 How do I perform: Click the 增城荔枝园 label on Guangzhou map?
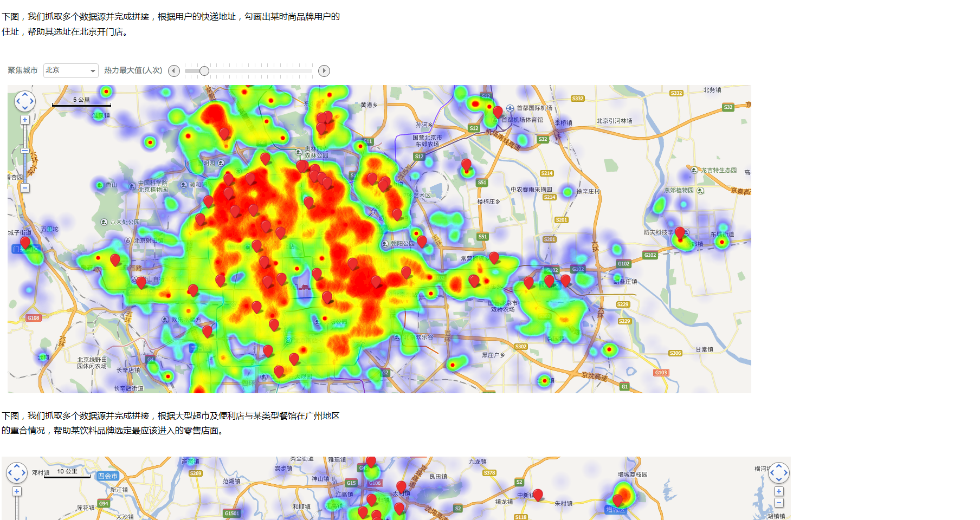click(x=633, y=474)
